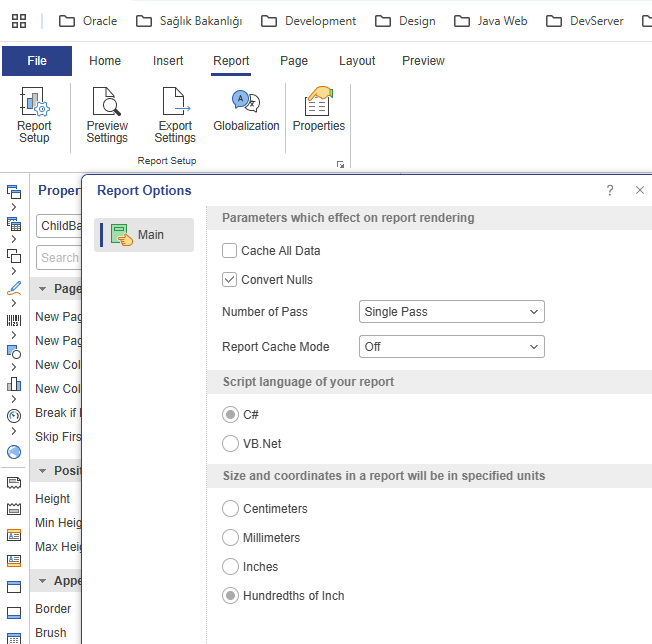Select the chart component in the left toolbox
The height and width of the screenshot is (644, 652).
point(14,384)
